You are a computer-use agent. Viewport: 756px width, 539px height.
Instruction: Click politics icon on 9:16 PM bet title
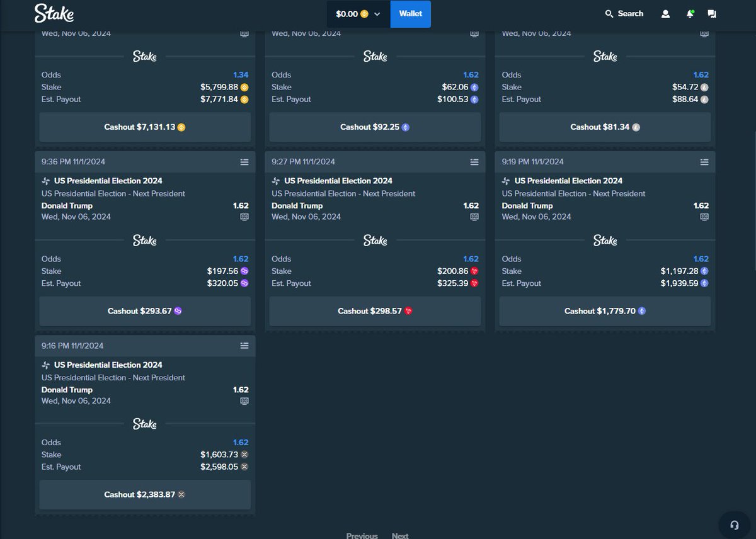pyautogui.click(x=46, y=365)
